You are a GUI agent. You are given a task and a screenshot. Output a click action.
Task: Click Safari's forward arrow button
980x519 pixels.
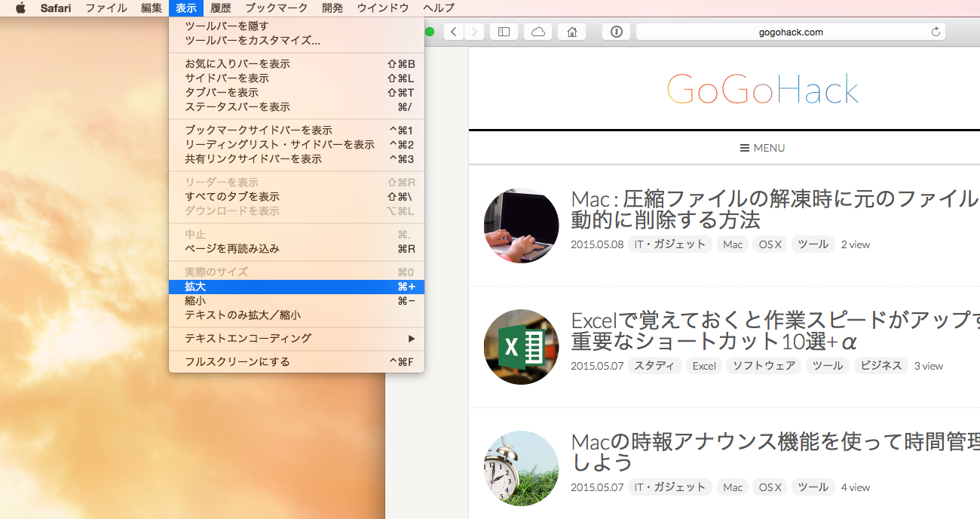click(x=474, y=32)
